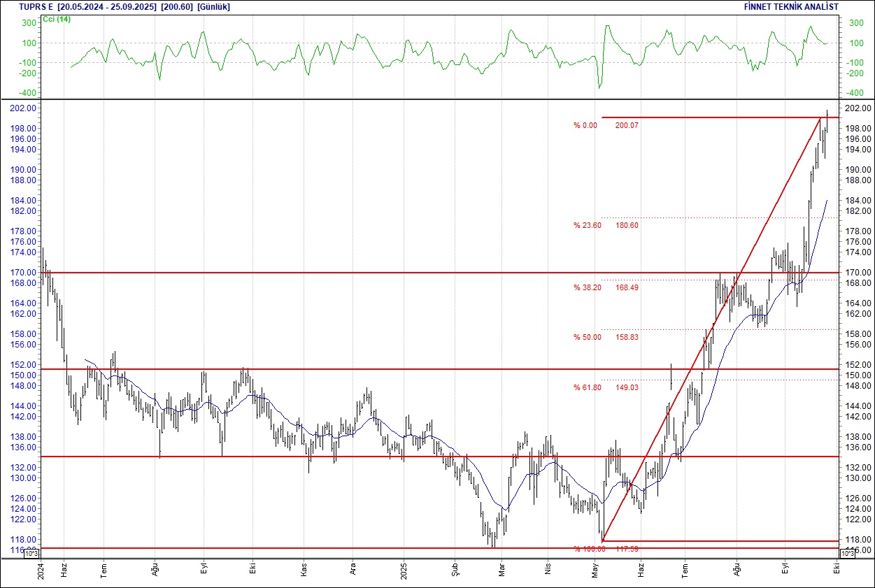Click 152.00 on the left price axis
This screenshot has width=875, height=588.
[x=24, y=365]
